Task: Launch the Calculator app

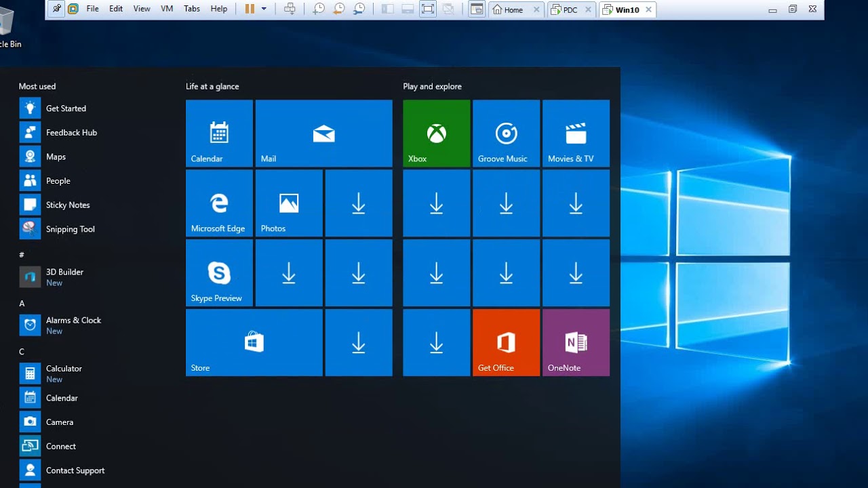Action: point(51,373)
